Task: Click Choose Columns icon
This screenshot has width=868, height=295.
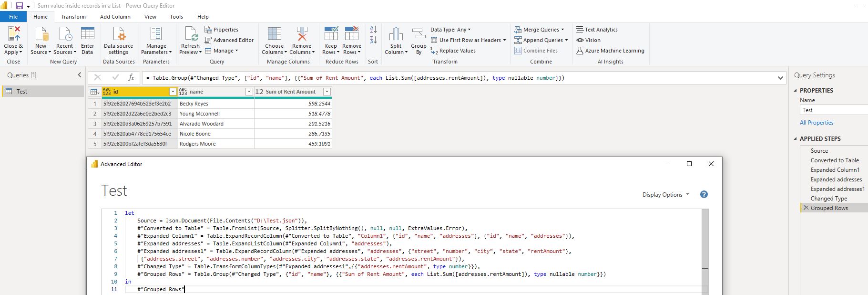Action: click(x=275, y=34)
